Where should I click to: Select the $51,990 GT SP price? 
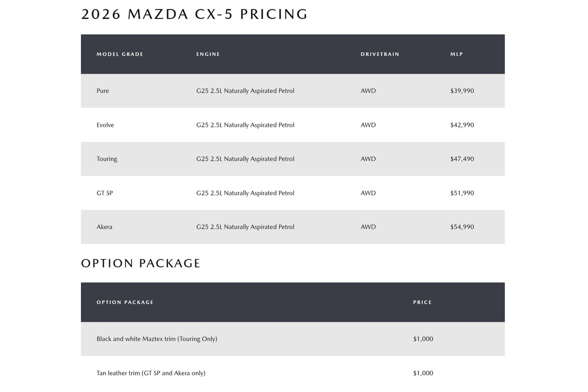[462, 193]
